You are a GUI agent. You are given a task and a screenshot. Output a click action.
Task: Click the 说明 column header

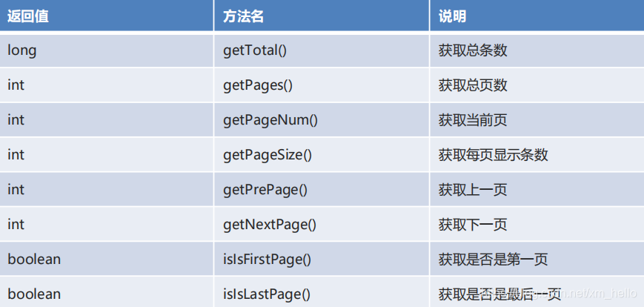click(537, 16)
